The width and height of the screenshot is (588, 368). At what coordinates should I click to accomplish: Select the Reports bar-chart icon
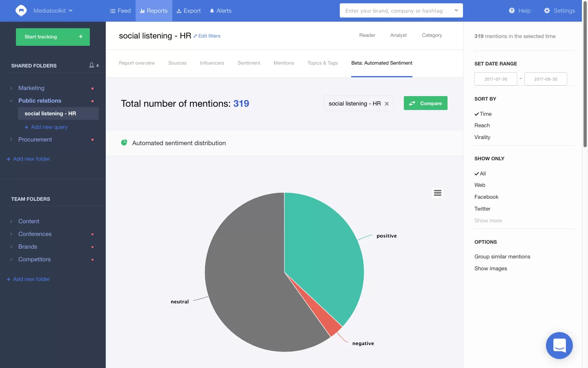142,11
